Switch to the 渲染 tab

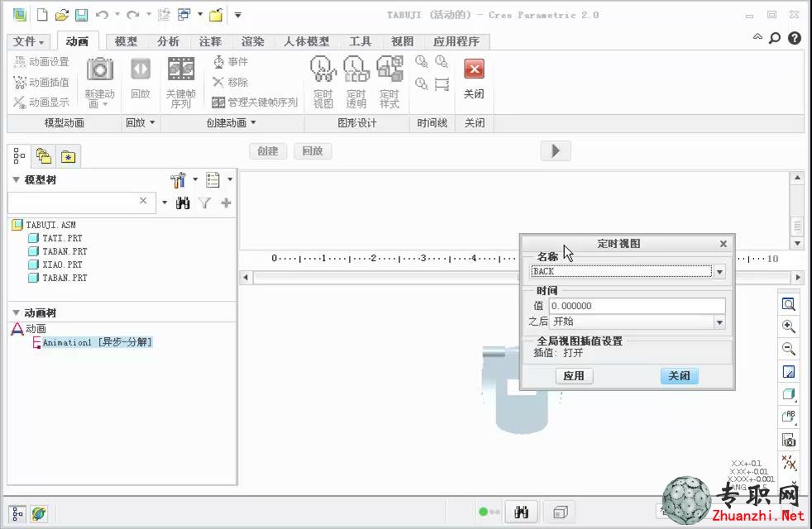click(x=253, y=41)
